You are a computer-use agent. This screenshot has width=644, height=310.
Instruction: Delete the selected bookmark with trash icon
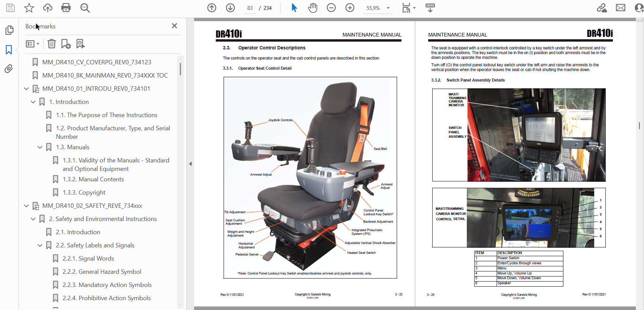click(x=51, y=44)
